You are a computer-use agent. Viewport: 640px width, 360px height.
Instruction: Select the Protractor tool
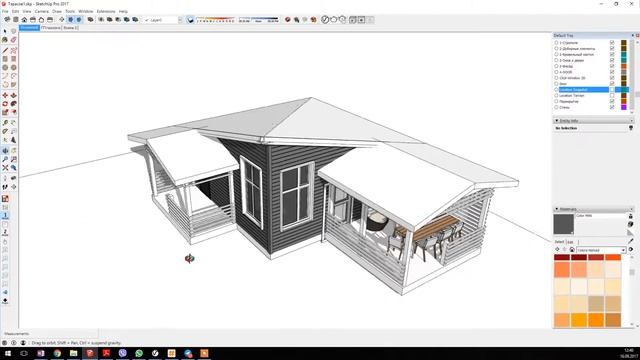pyautogui.click(x=5, y=131)
